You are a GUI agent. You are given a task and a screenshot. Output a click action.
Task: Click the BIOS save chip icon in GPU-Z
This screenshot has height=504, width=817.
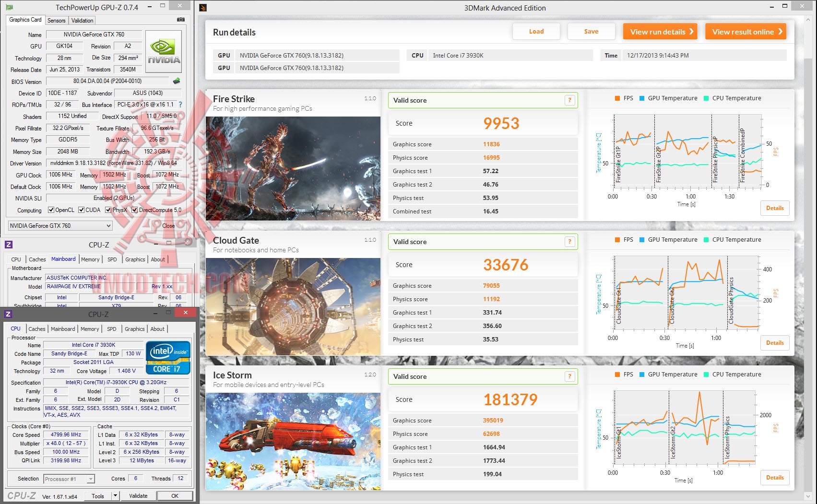[x=177, y=81]
